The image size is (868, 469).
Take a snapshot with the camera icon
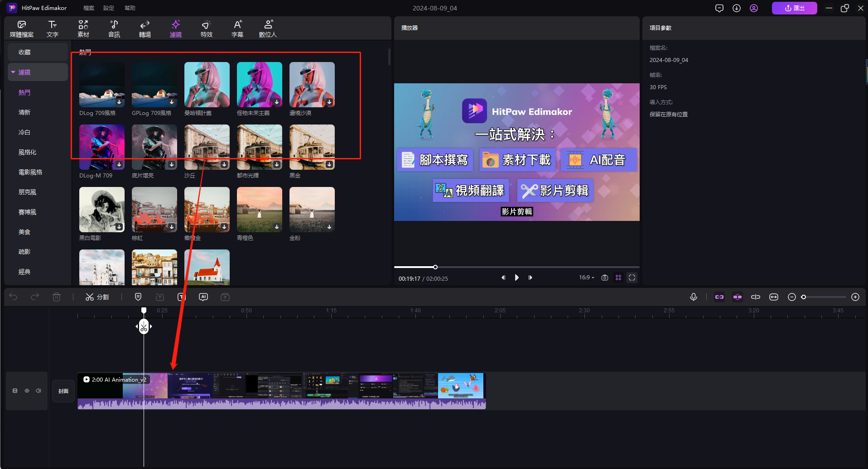click(x=605, y=278)
